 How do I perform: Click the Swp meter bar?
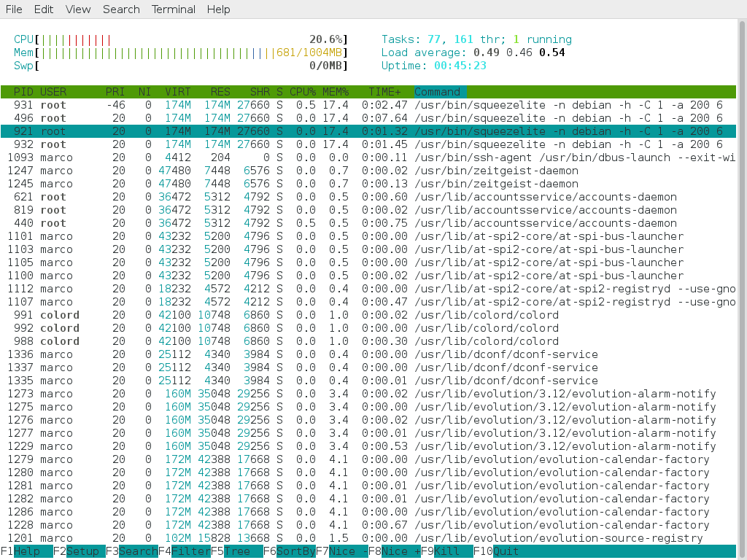tap(181, 66)
